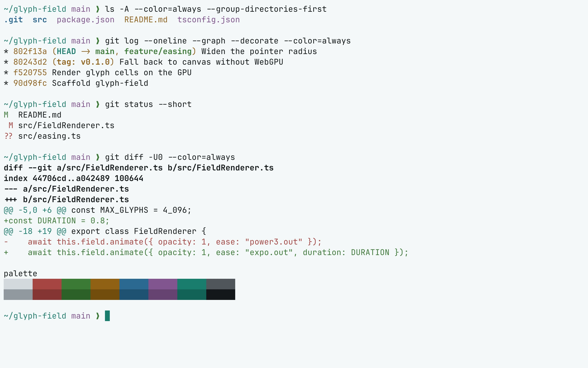588x368 pixels.
Task: Click the black palette swatch in bottom row
Action: click(x=221, y=294)
